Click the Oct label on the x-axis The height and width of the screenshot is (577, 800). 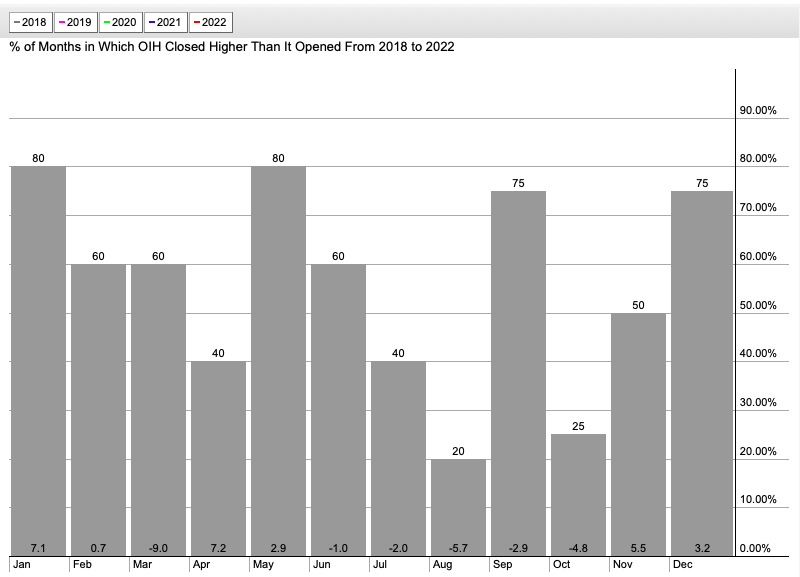click(x=562, y=564)
